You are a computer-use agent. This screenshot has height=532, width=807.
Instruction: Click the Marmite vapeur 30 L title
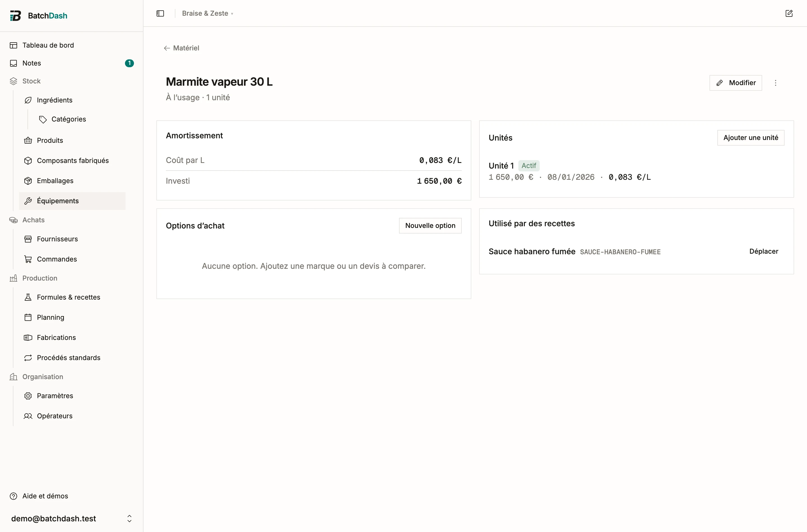tap(219, 82)
